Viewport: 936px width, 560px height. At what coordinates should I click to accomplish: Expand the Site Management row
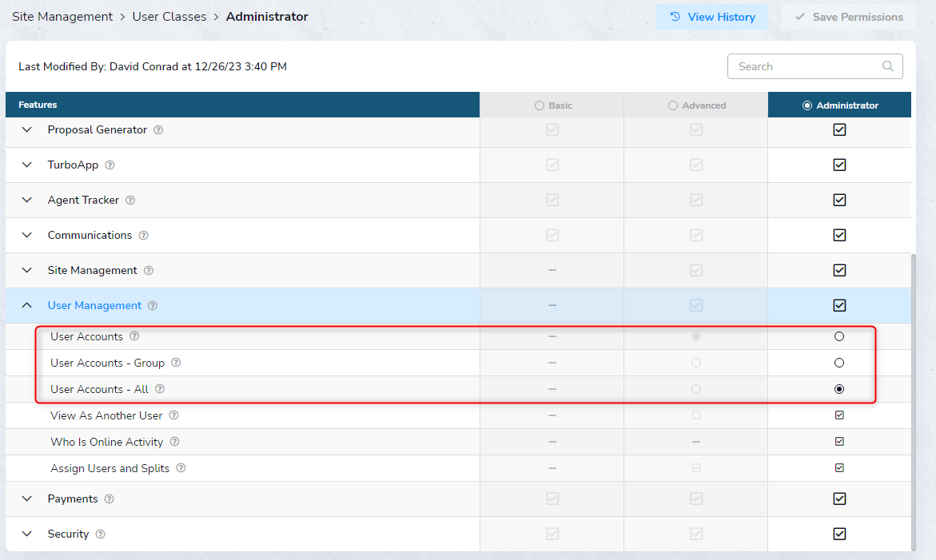[x=27, y=270]
